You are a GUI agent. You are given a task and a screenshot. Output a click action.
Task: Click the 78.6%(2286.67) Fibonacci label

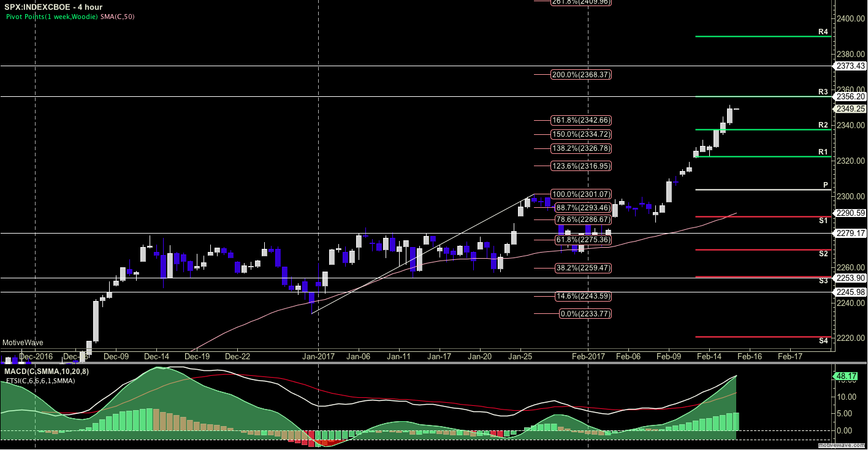click(583, 219)
